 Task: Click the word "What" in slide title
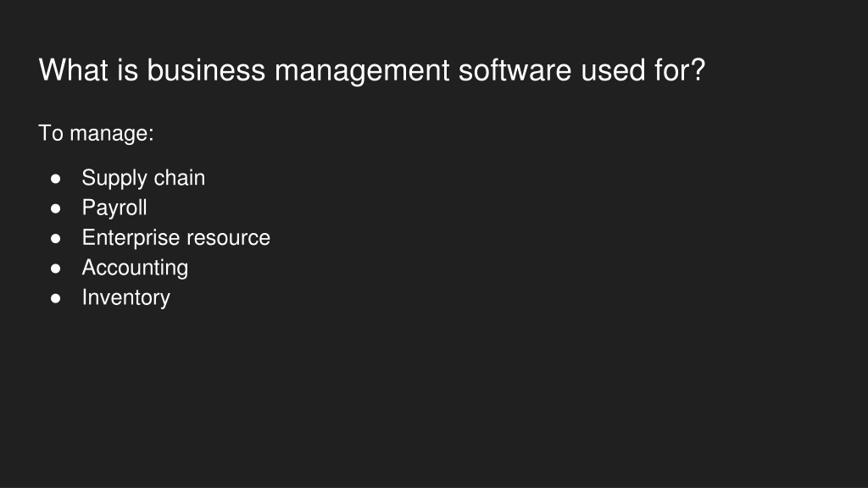74,70
